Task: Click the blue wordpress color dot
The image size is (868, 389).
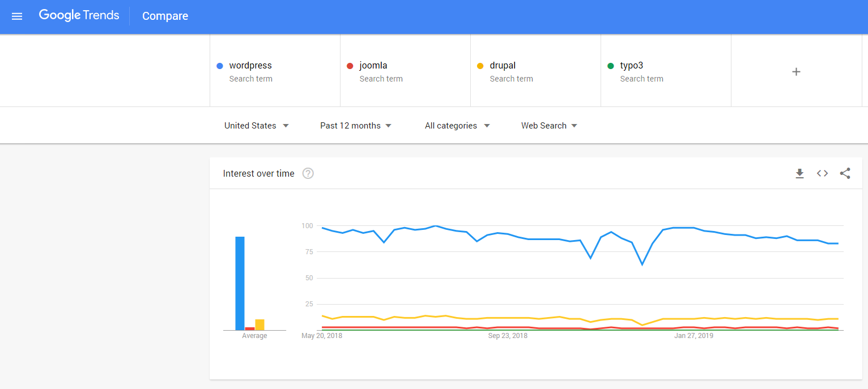Action: coord(220,66)
